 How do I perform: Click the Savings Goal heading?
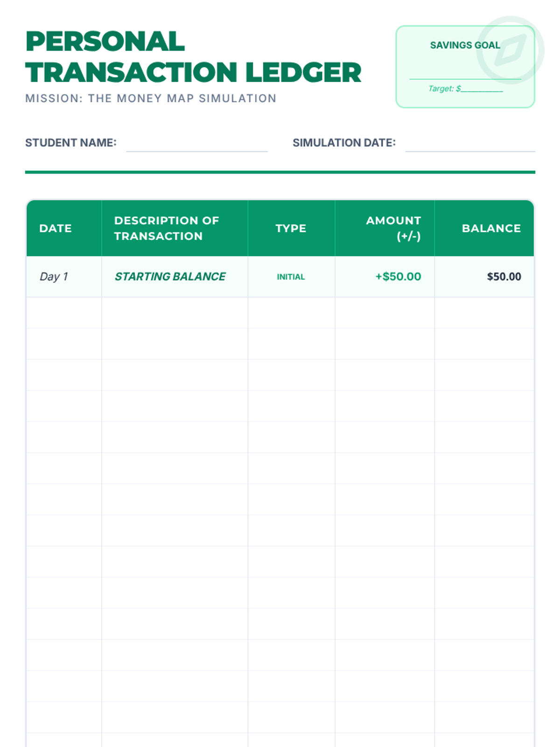point(464,45)
